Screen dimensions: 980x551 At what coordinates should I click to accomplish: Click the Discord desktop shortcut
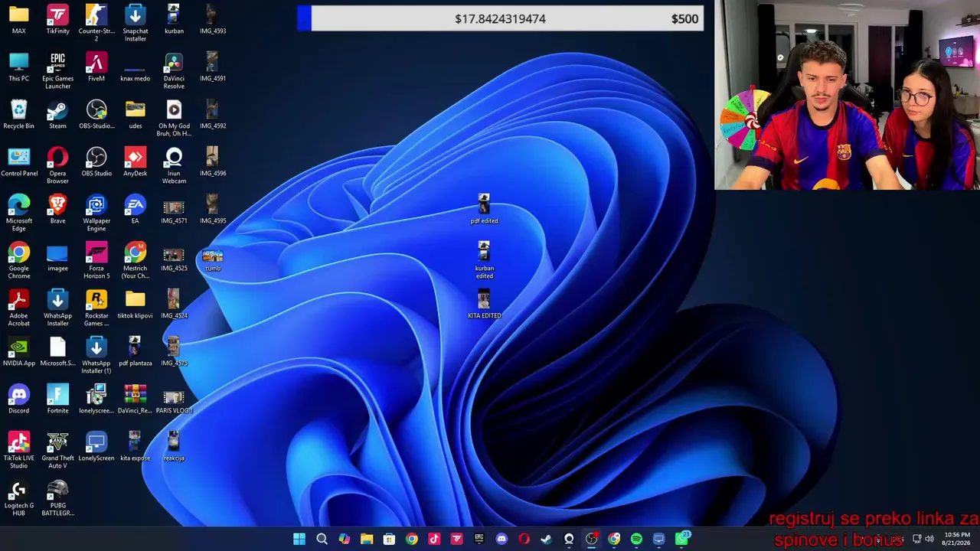(x=19, y=399)
